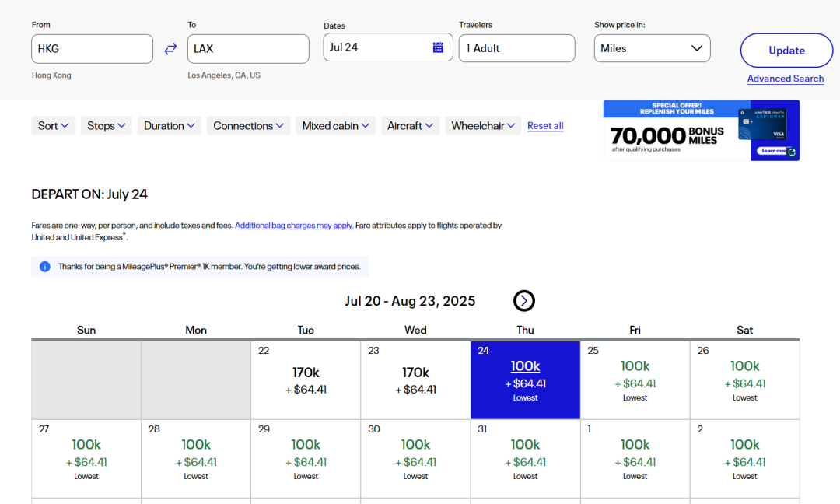Image resolution: width=840 pixels, height=504 pixels.
Task: Open the date picker calendar icon
Action: coord(438,47)
